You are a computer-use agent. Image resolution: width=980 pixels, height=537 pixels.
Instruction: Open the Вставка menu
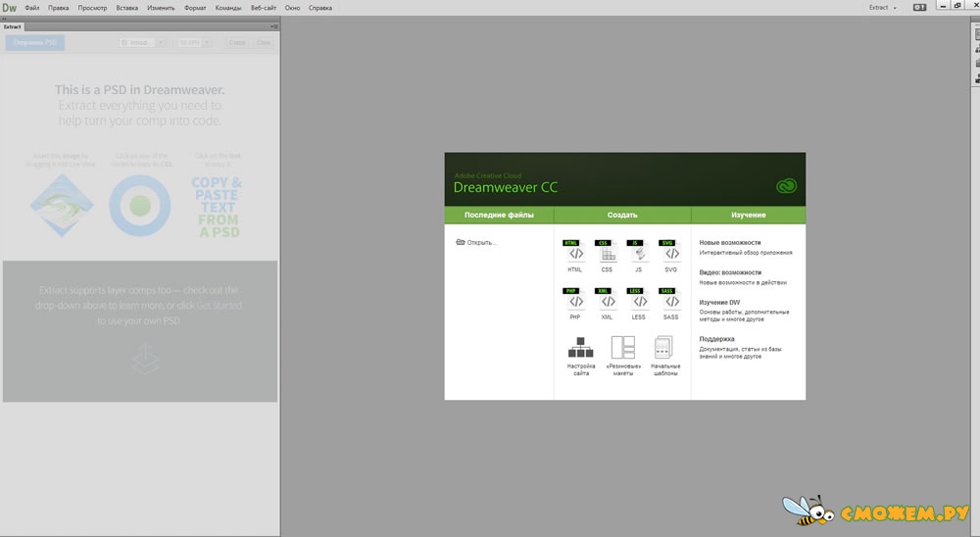coord(126,8)
